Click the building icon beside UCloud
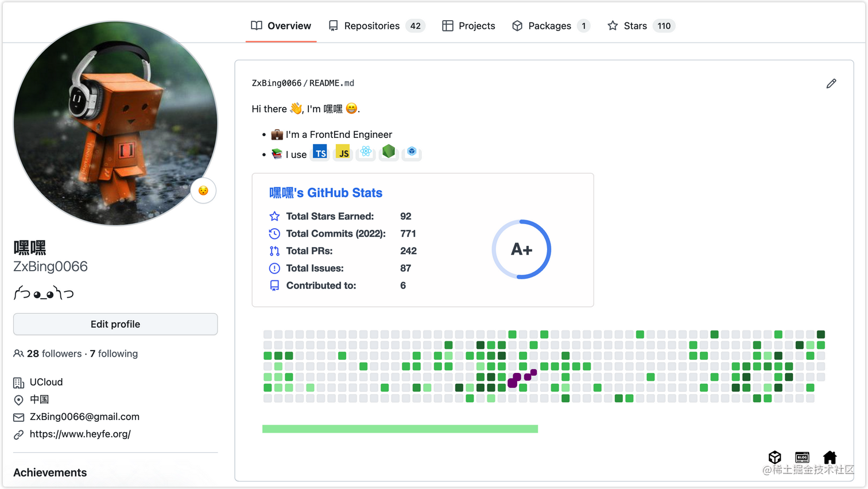Screen dimensions: 868x489 pyautogui.click(x=18, y=382)
